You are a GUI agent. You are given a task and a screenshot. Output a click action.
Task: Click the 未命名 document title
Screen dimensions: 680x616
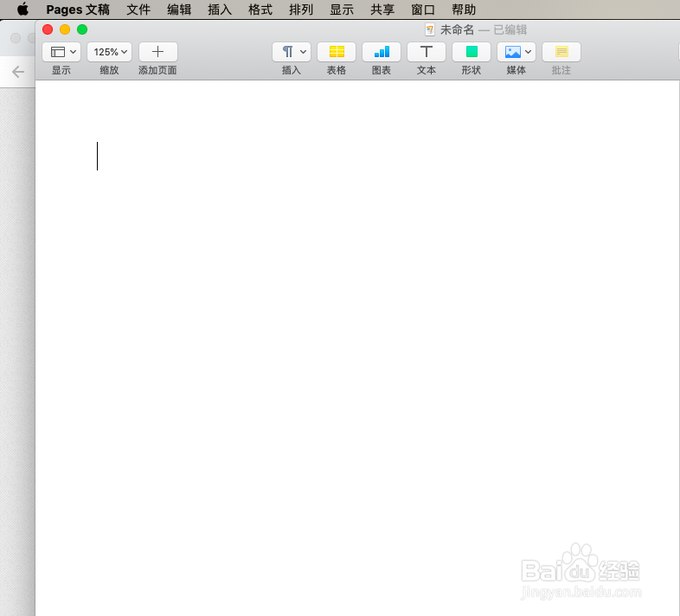point(457,30)
